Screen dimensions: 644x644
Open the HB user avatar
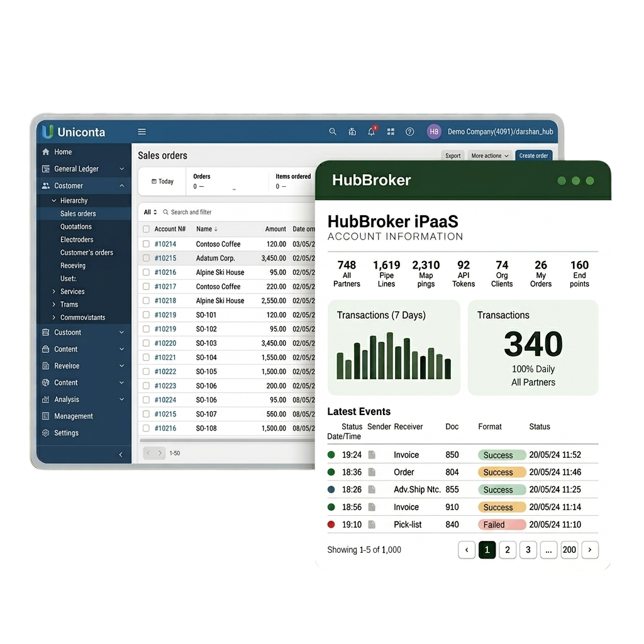click(434, 131)
